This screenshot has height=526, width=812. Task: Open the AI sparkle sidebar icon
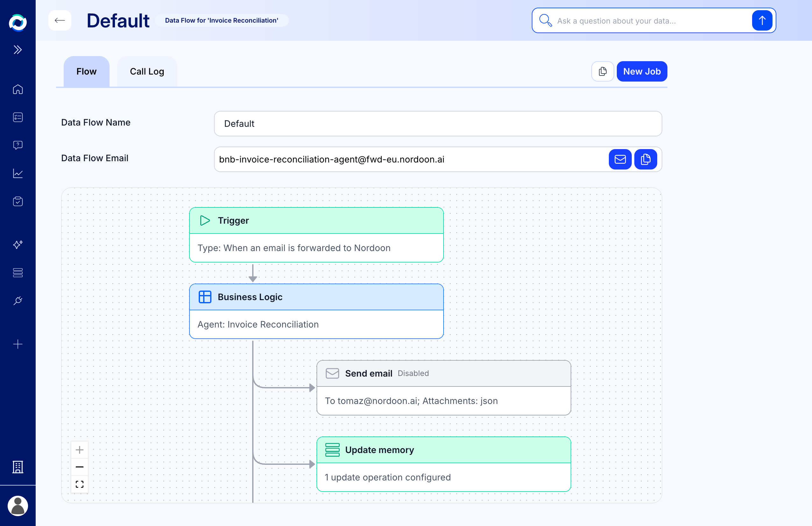click(18, 244)
